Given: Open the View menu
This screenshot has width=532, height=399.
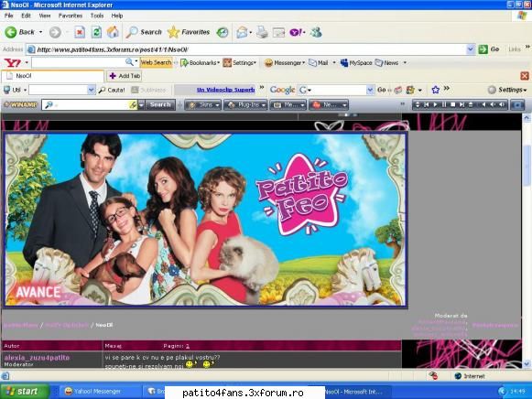Looking at the screenshot, I should point(45,16).
